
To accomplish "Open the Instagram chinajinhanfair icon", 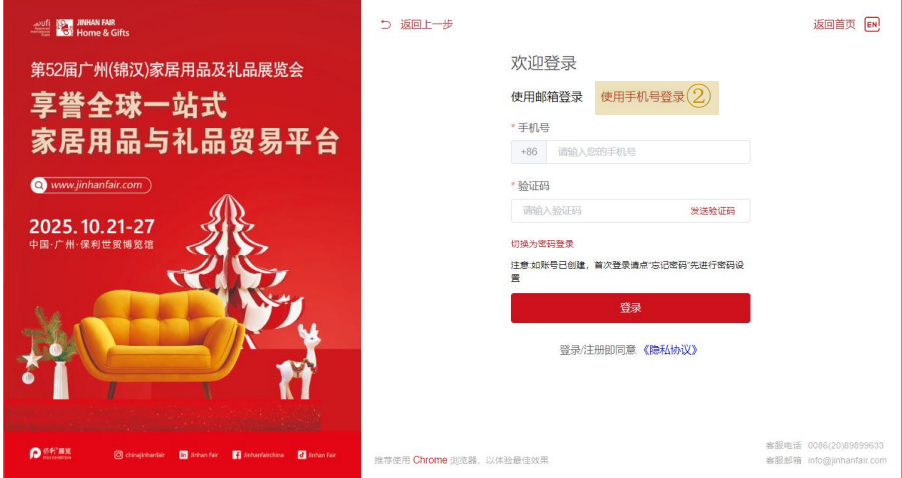I will (118, 454).
